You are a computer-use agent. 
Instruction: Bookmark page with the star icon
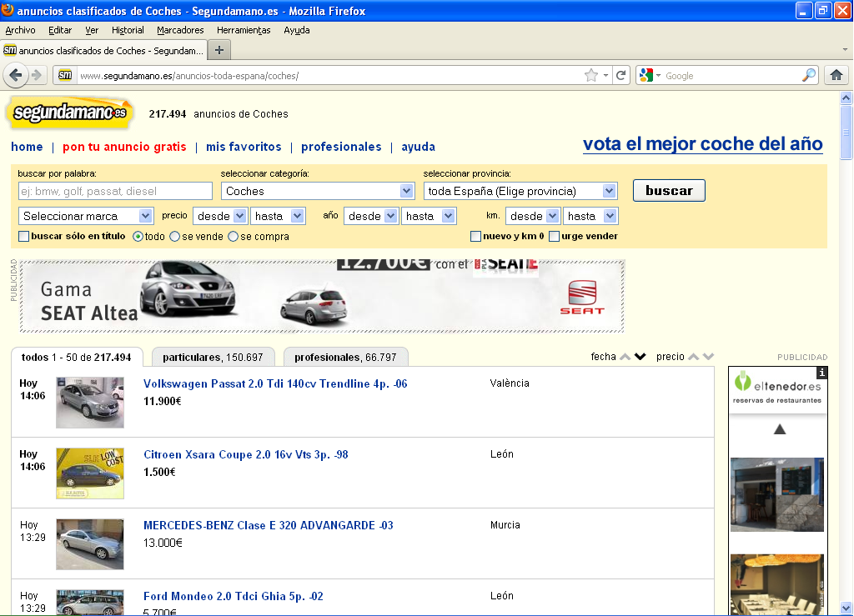(591, 76)
